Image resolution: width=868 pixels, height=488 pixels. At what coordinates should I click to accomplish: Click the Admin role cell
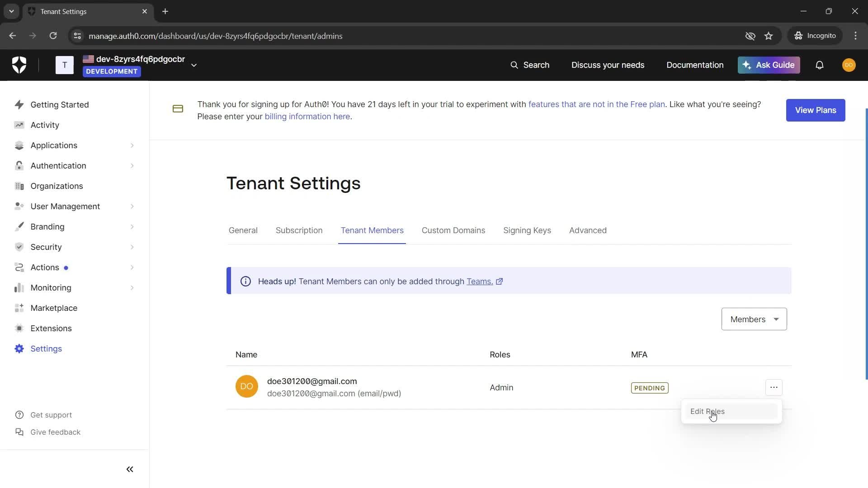[x=501, y=388]
